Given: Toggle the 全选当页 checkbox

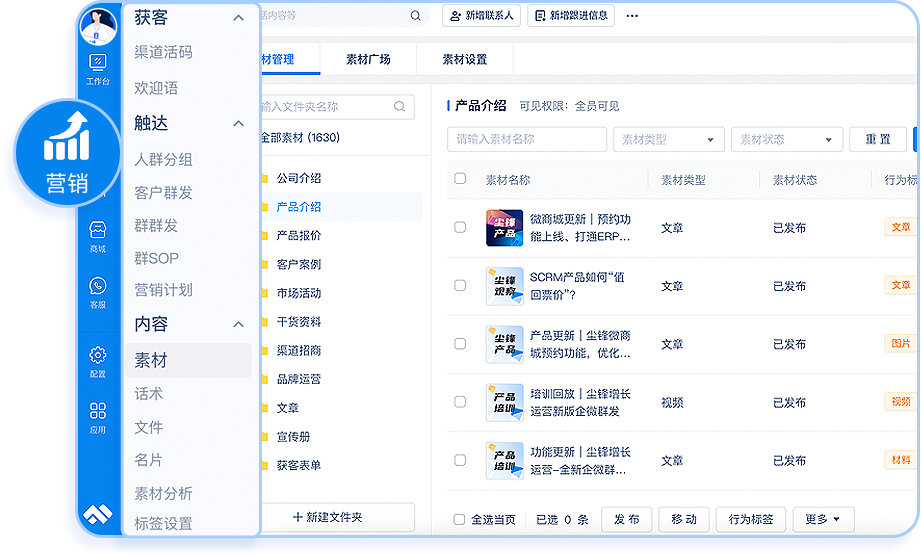Looking at the screenshot, I should (459, 519).
